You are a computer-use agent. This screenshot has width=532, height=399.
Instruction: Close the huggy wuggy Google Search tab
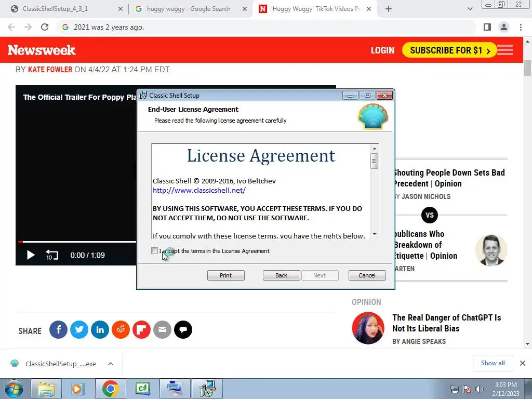click(x=245, y=9)
